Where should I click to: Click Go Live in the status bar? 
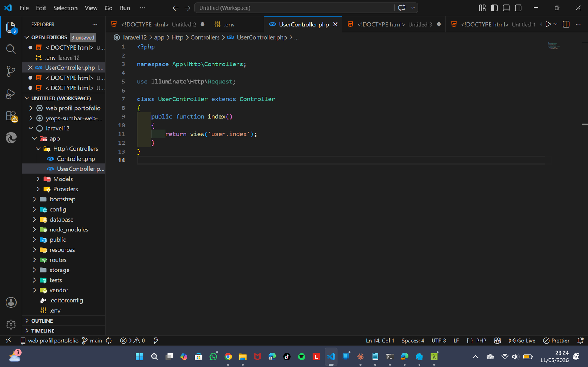click(x=522, y=341)
